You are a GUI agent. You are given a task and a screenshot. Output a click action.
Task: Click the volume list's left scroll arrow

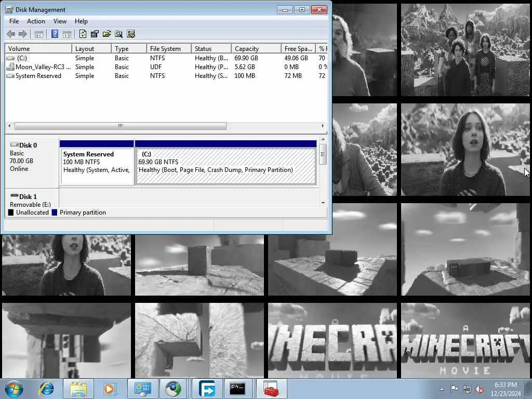coord(9,126)
